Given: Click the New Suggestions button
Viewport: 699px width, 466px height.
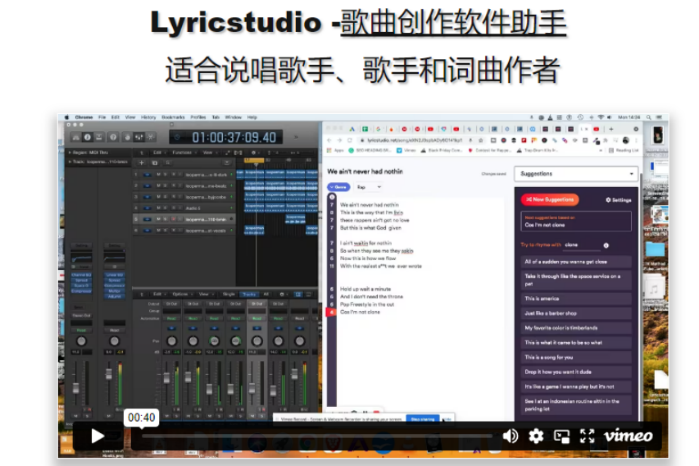Looking at the screenshot, I should [550, 199].
